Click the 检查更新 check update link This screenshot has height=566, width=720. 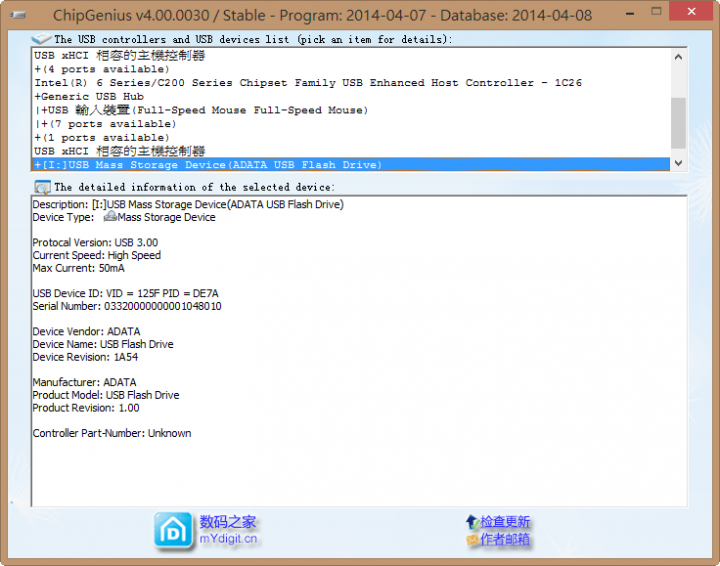[505, 522]
